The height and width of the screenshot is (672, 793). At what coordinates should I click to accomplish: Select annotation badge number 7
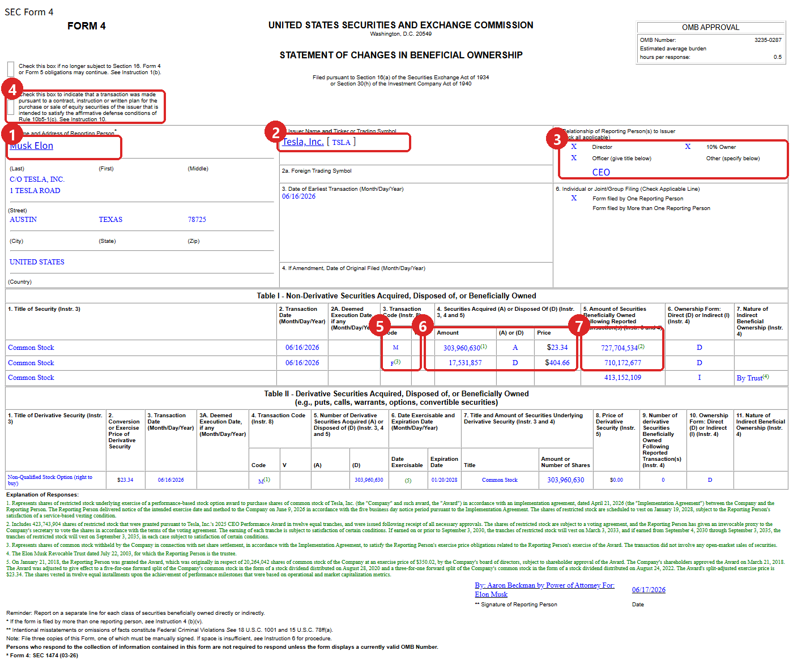[579, 326]
